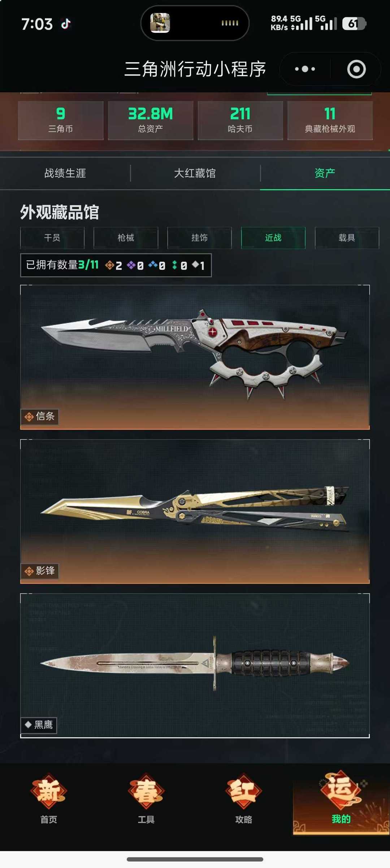Switch to the 战绩生涯 tab
This screenshot has width=390, height=868.
click(x=65, y=173)
